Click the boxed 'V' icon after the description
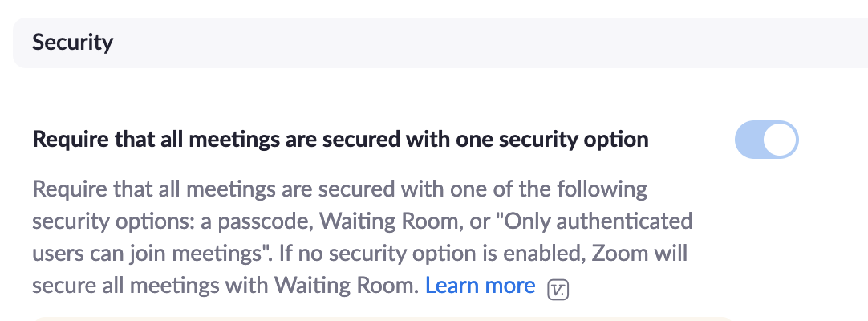Screen dimensions: 868x321 pos(558,289)
